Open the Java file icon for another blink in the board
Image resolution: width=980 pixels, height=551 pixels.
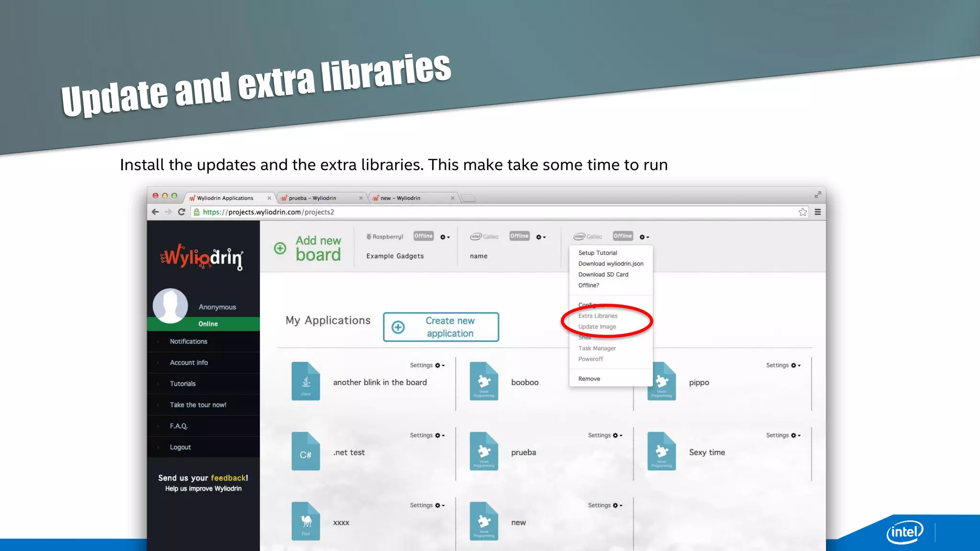306,381
